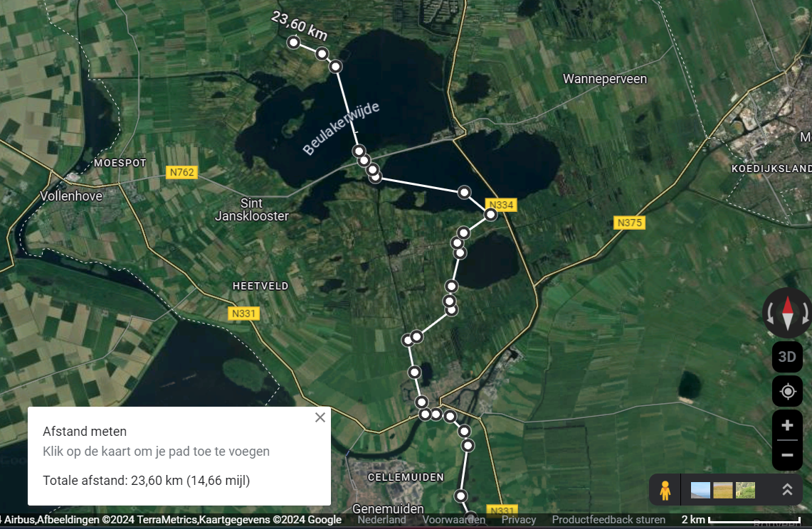Zoom in with the plus button
812x529 pixels.
tap(787, 425)
